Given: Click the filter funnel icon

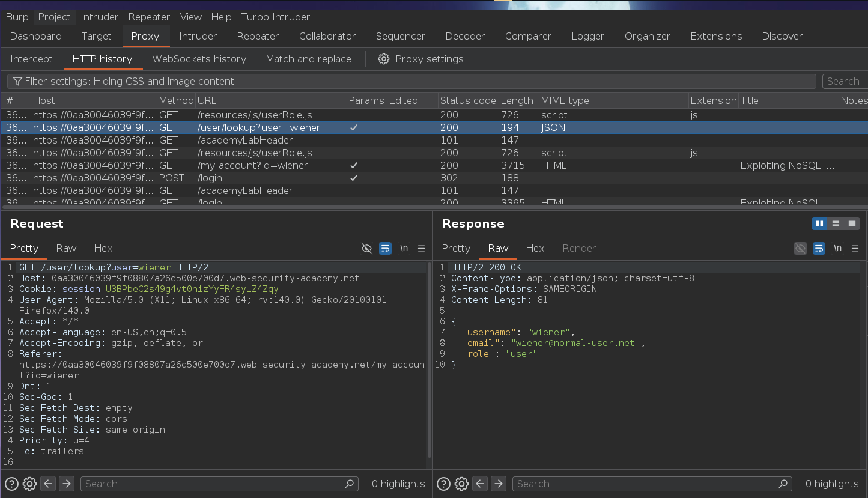Looking at the screenshot, I should 18,81.
